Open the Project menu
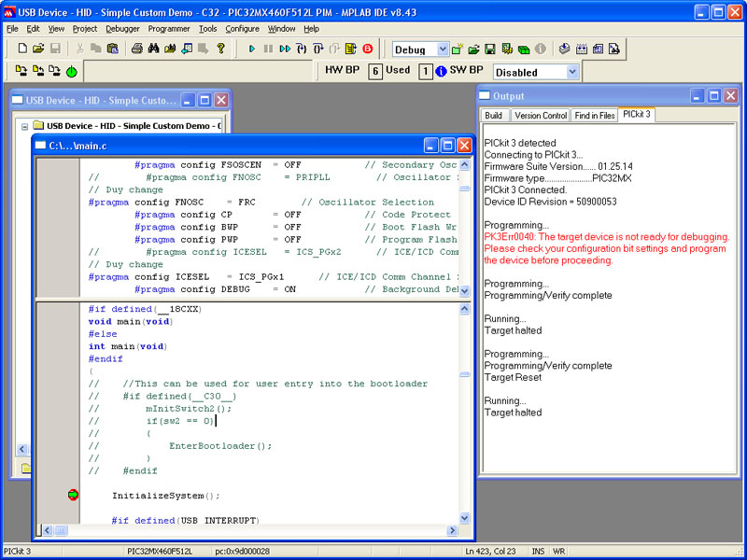Image resolution: width=747 pixels, height=560 pixels. 85,29
